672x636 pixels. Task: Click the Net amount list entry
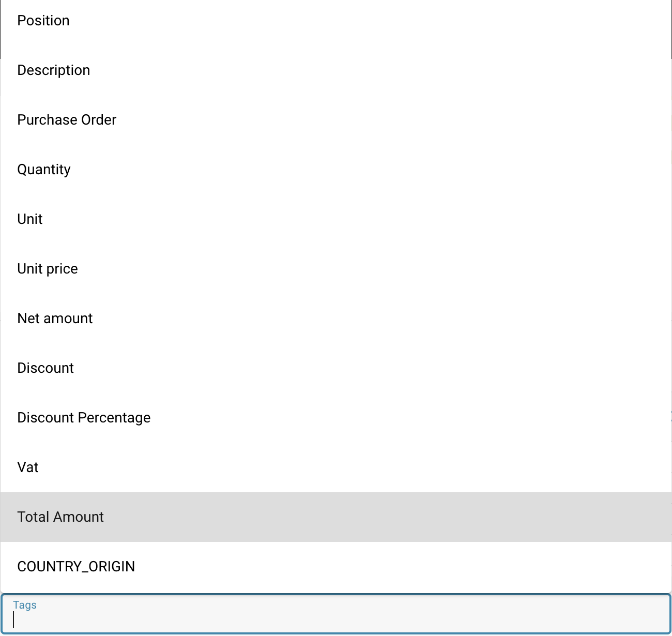(x=54, y=319)
